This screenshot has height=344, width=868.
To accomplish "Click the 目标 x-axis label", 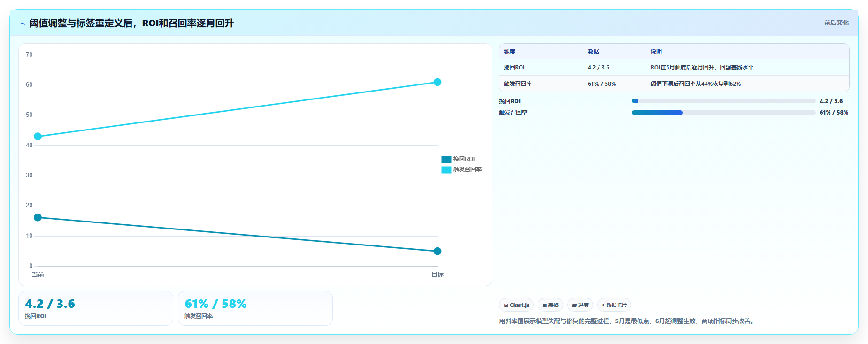I will tap(437, 275).
